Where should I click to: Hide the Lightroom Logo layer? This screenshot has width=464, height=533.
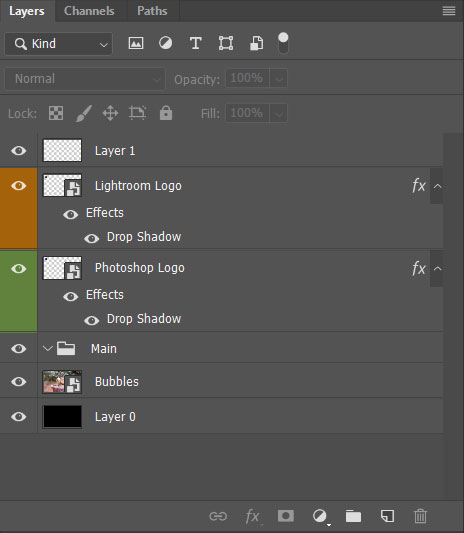pyautogui.click(x=19, y=186)
